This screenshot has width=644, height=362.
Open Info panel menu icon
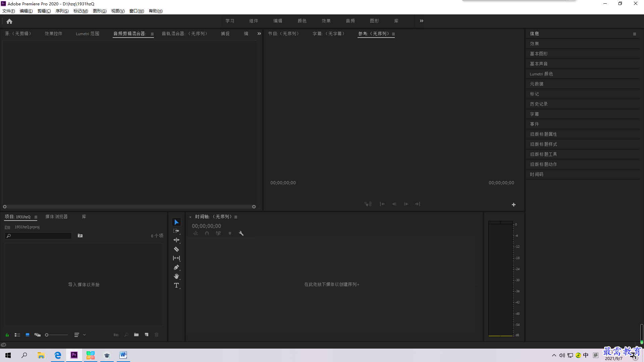coord(635,34)
